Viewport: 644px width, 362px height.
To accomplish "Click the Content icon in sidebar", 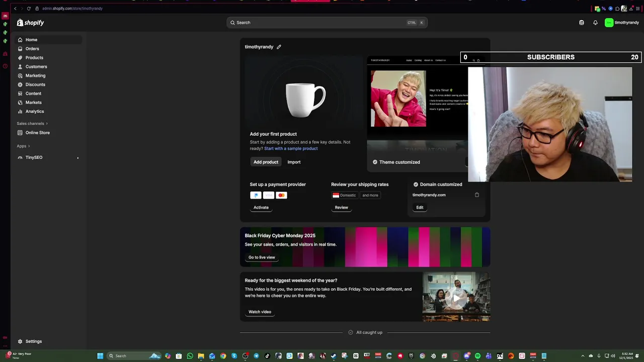I will pyautogui.click(x=20, y=94).
